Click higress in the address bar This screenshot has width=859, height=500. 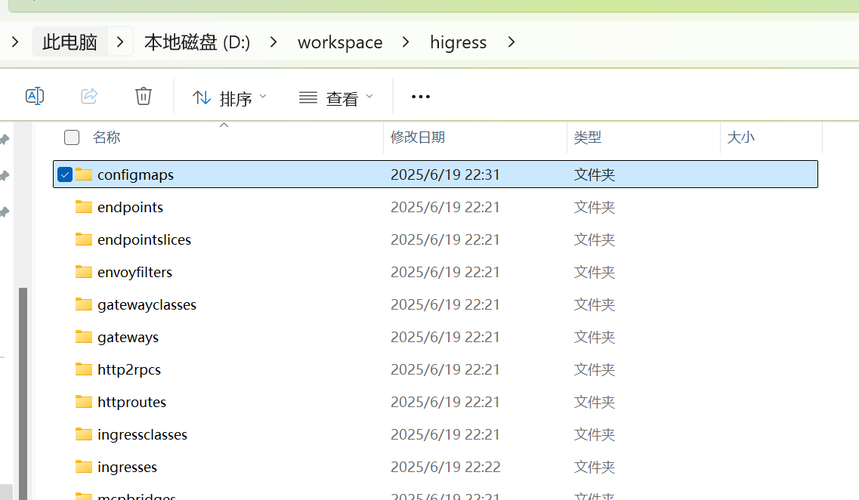tap(458, 42)
